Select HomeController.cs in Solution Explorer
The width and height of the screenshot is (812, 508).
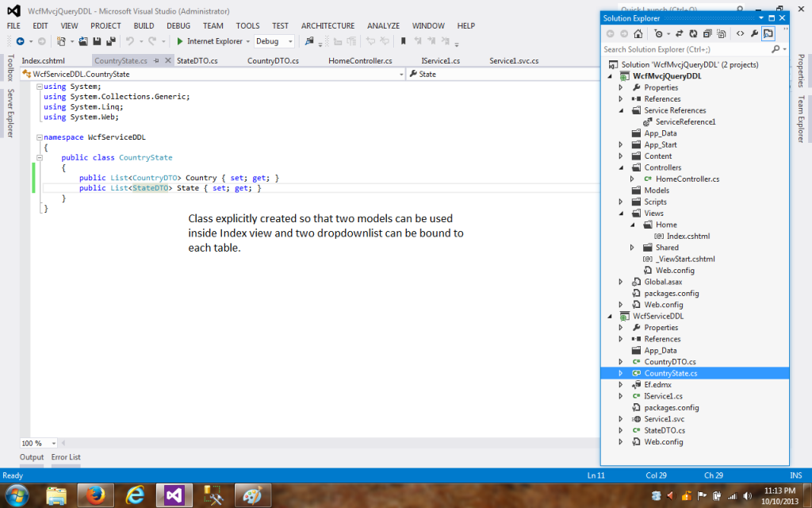point(688,179)
